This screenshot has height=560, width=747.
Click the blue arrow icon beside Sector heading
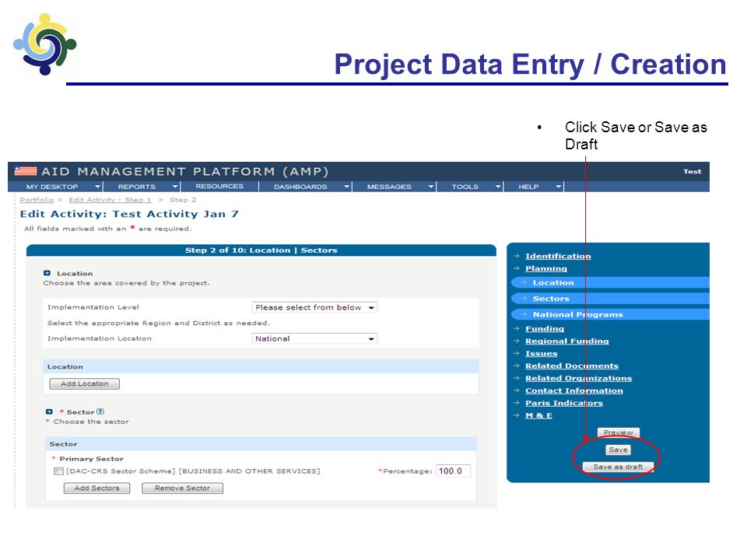click(x=49, y=412)
